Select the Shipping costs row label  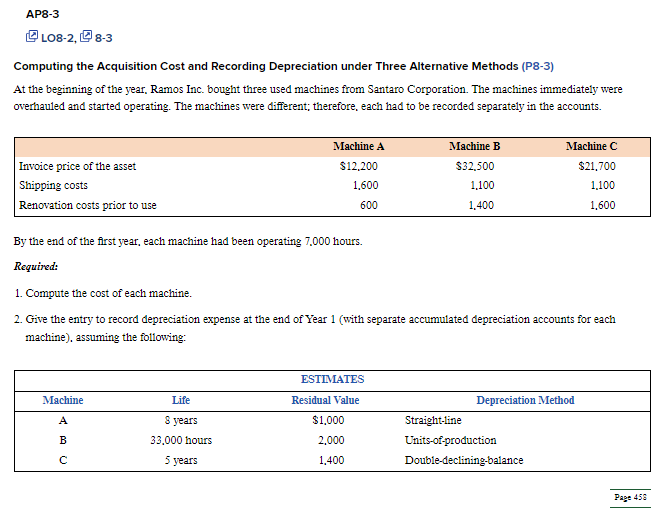pos(53,185)
